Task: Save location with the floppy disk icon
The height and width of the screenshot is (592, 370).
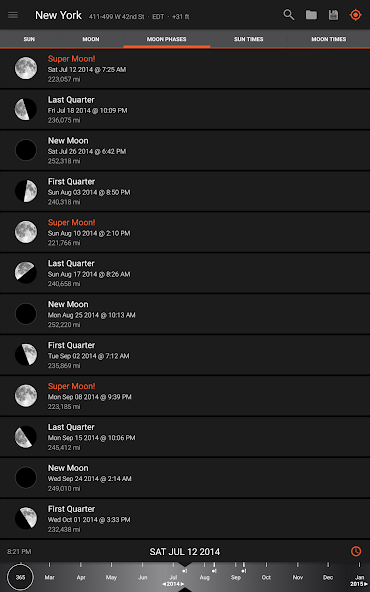Action: pos(333,15)
